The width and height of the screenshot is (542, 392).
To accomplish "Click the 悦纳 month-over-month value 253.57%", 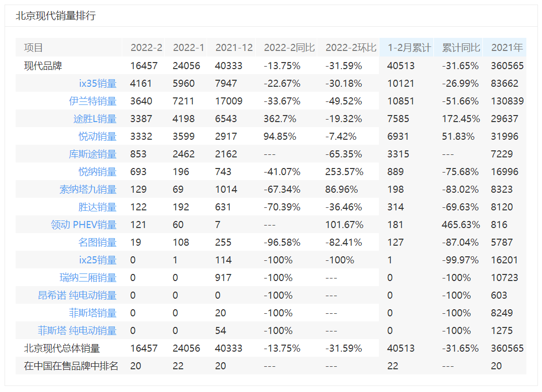I will click(x=344, y=172).
